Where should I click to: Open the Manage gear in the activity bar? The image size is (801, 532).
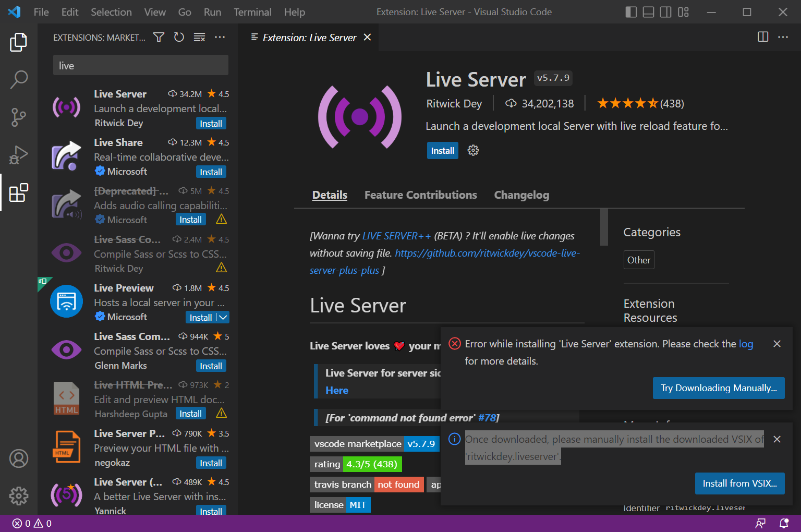pos(19,496)
